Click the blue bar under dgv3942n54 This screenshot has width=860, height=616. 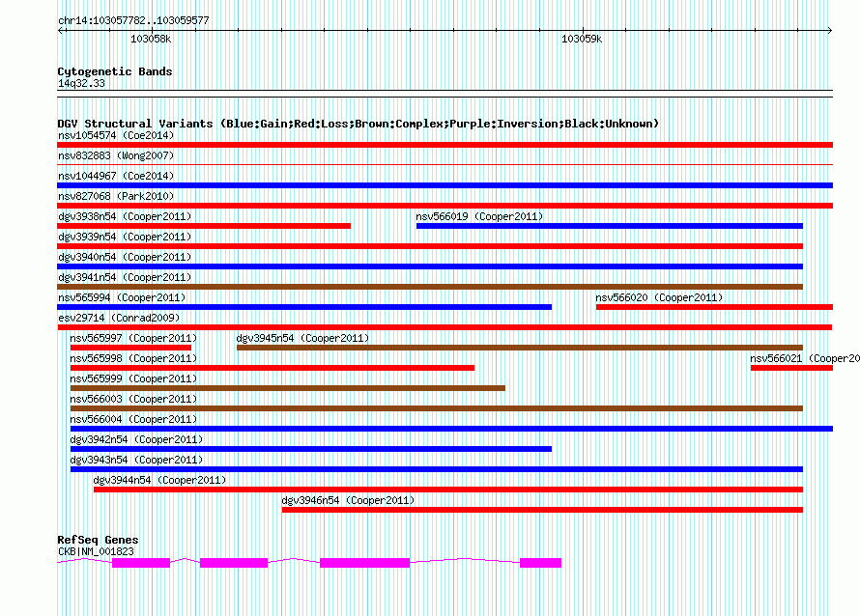pyautogui.click(x=311, y=449)
